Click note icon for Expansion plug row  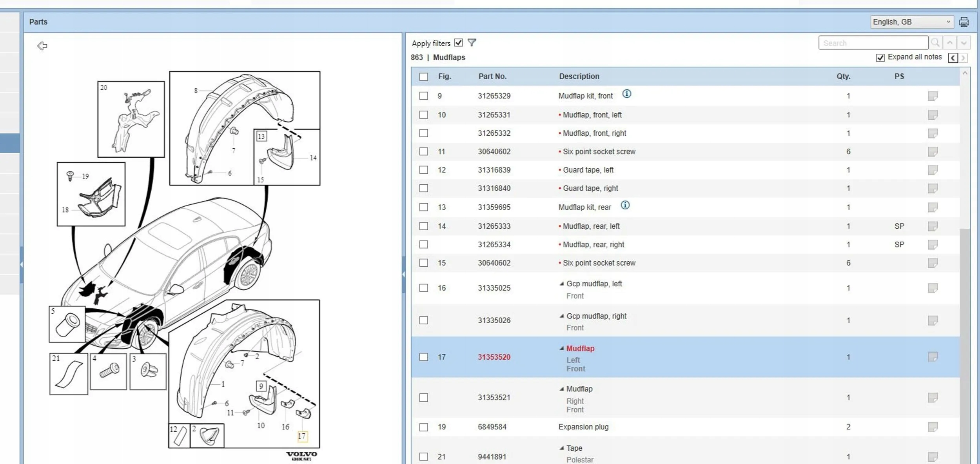coord(933,427)
